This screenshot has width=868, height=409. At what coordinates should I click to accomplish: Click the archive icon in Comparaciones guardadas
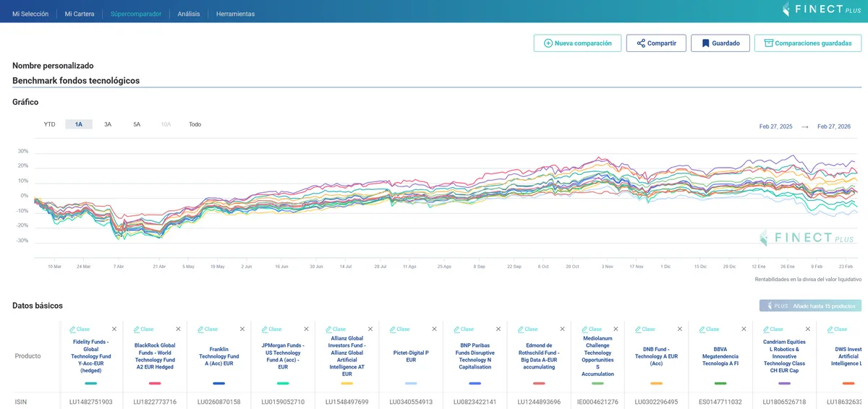pos(769,43)
